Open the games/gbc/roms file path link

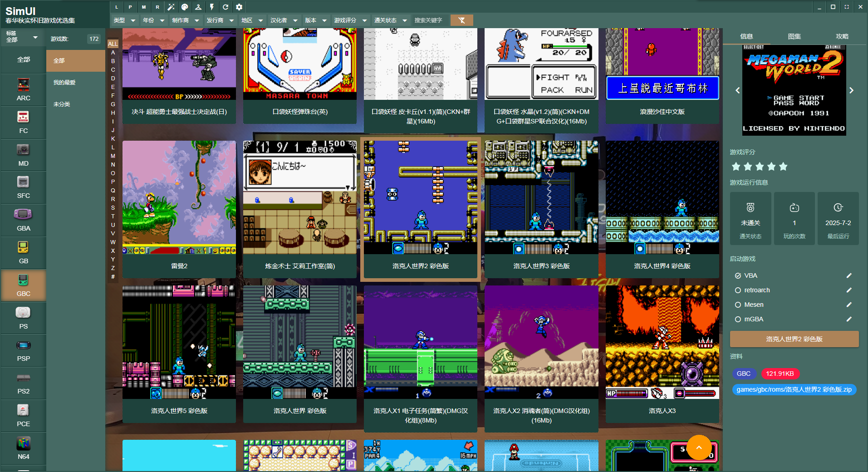(x=794, y=389)
